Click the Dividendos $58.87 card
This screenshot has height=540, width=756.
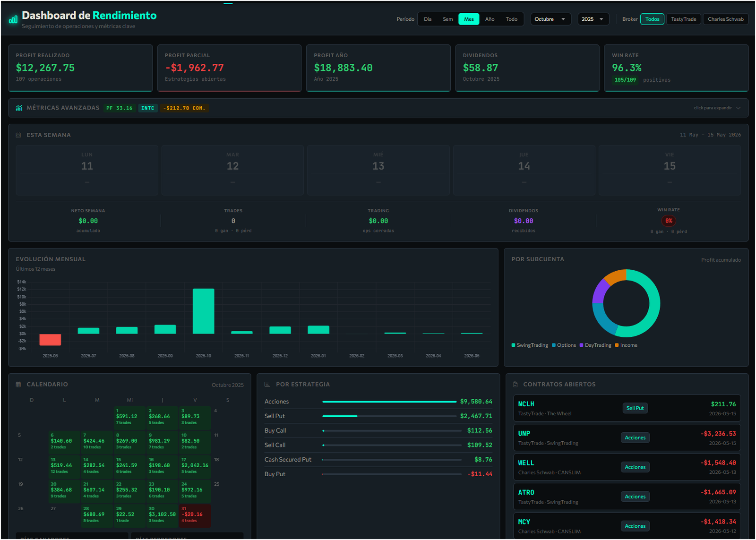tap(527, 68)
